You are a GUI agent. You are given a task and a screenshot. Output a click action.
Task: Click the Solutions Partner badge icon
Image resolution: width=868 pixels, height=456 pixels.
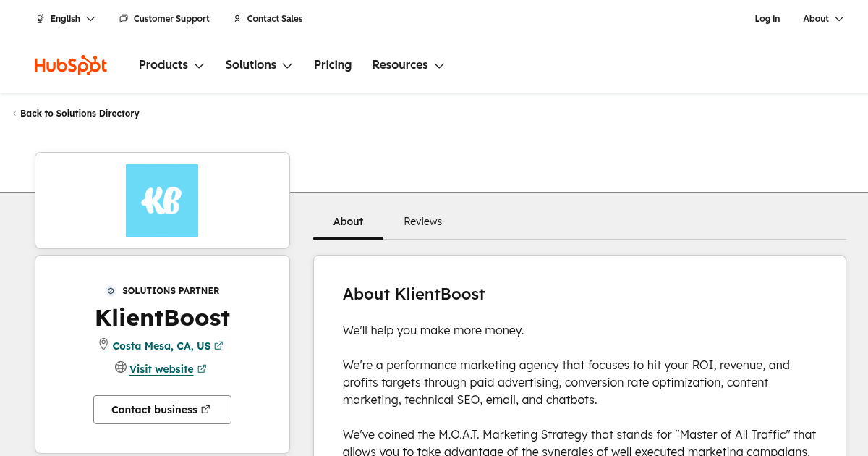click(x=111, y=291)
